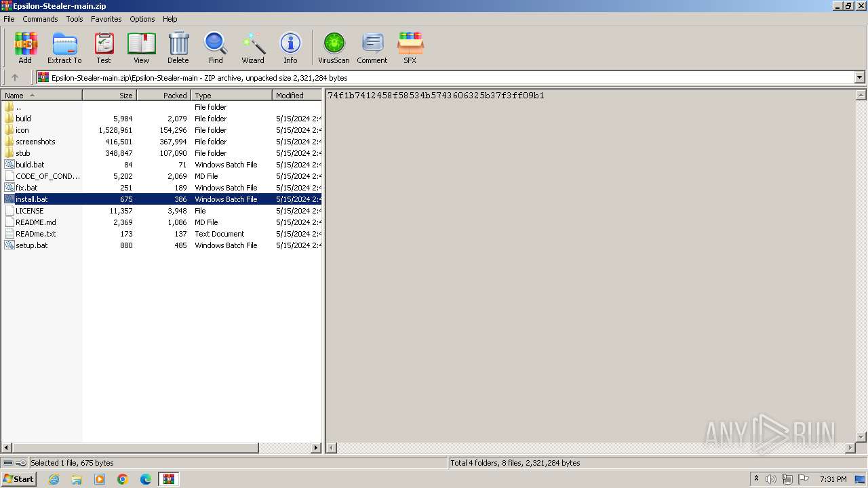Click the stub folder icon
Image resolution: width=868 pixels, height=488 pixels.
(x=9, y=153)
